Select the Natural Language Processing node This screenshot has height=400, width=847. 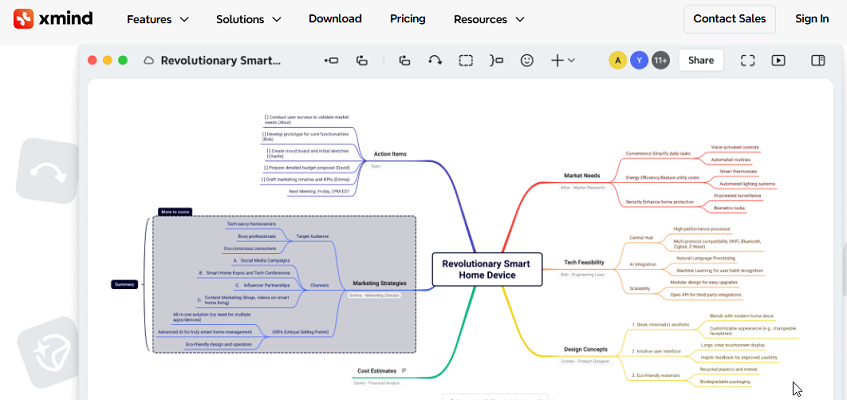pos(705,258)
